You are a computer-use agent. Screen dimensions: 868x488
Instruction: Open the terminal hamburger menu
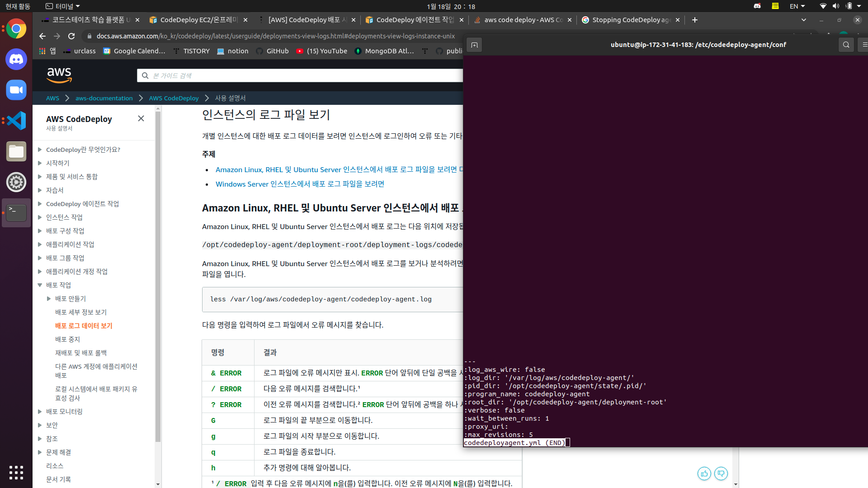[863, 45]
